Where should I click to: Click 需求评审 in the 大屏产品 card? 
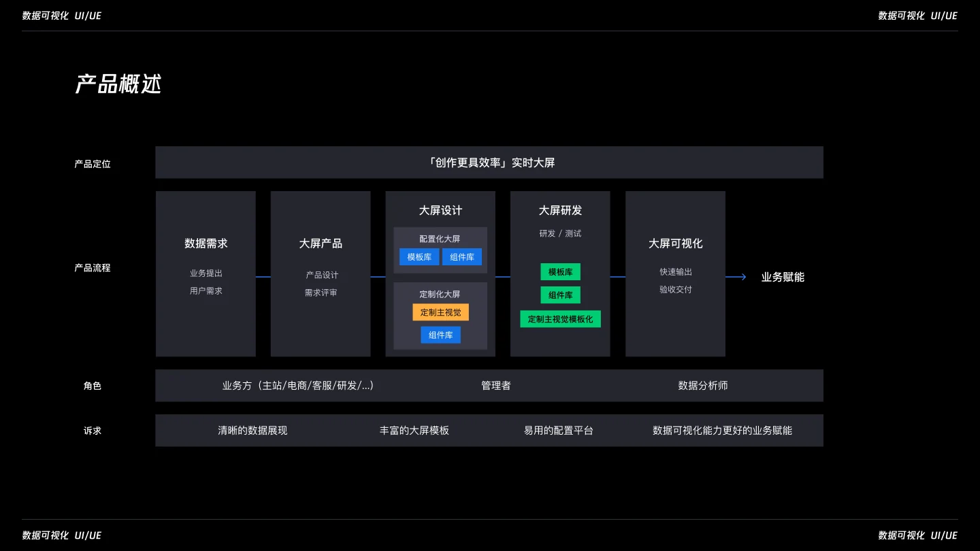[321, 293]
